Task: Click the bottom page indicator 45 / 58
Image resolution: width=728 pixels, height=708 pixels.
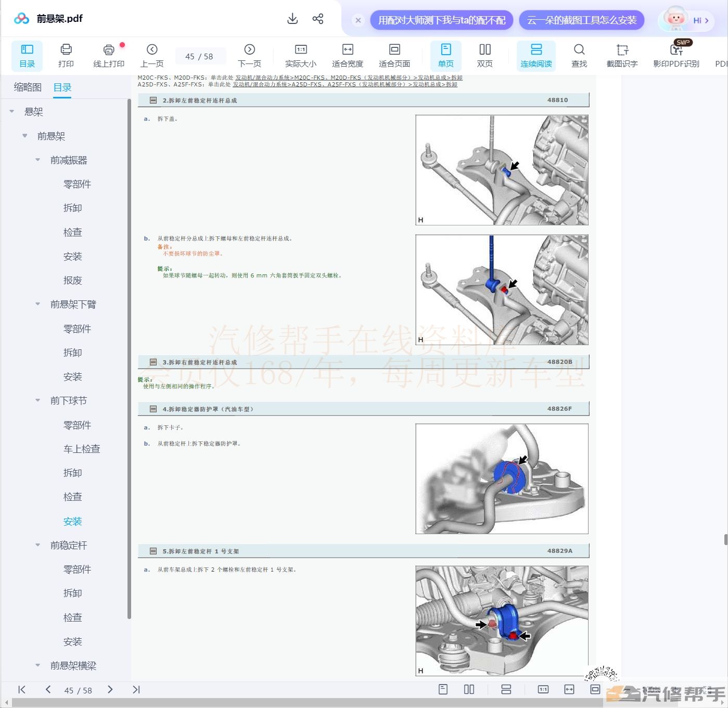Action: click(x=78, y=690)
